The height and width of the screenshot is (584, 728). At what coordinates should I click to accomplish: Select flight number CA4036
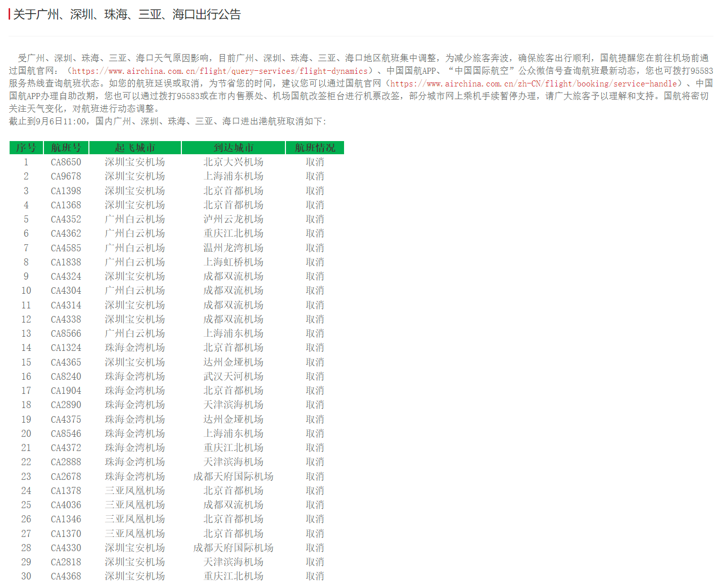66,505
